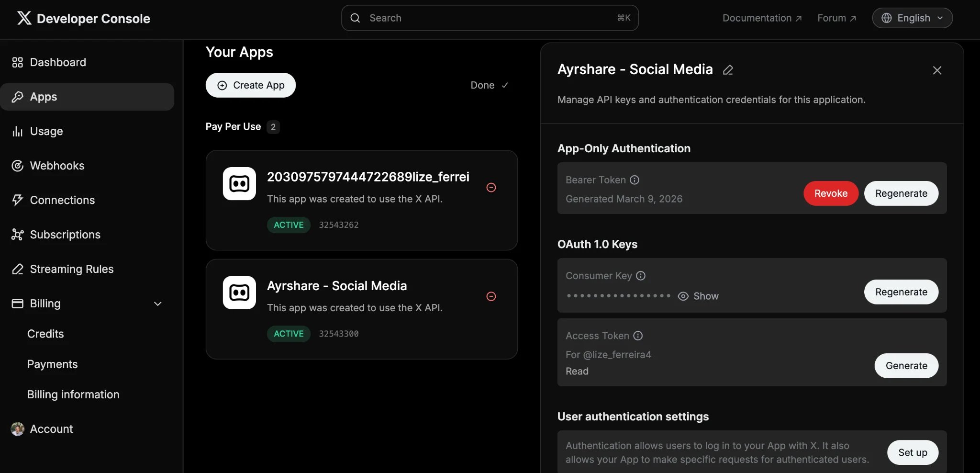Collapse the Billing submenu chevron

[157, 304]
